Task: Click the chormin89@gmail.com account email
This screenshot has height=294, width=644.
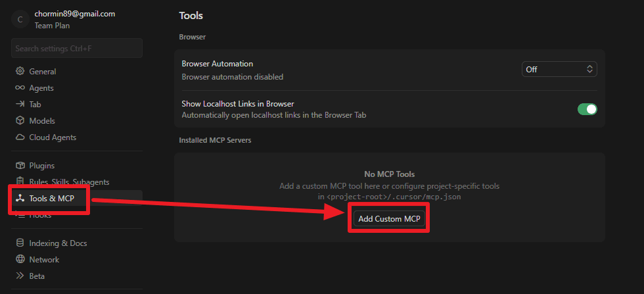Action: click(75, 13)
